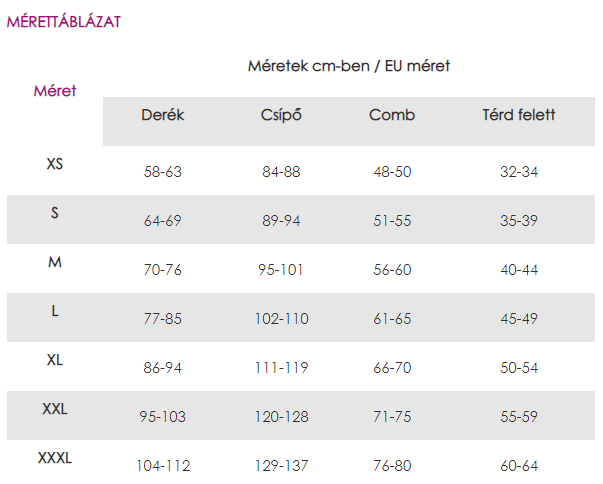Click the 95-101 hip value

click(281, 269)
